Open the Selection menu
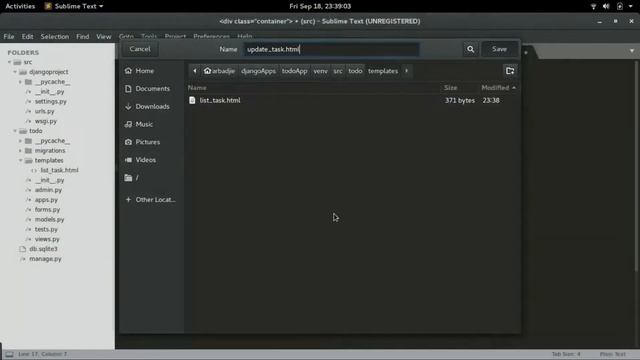This screenshot has width=640, height=360. coord(55,36)
